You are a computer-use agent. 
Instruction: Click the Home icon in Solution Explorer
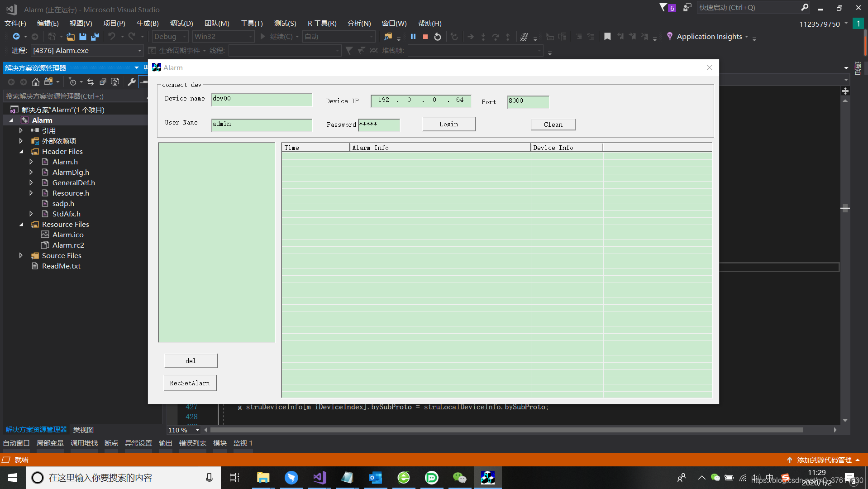pyautogui.click(x=36, y=82)
